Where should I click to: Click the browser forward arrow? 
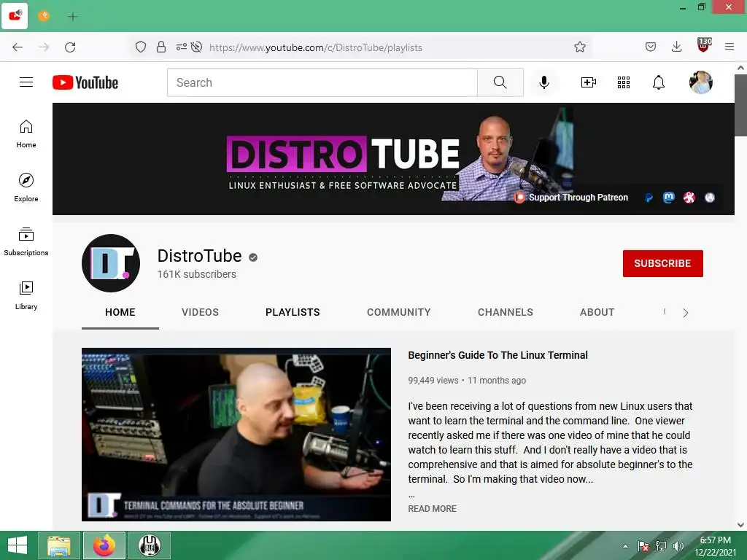(x=44, y=47)
